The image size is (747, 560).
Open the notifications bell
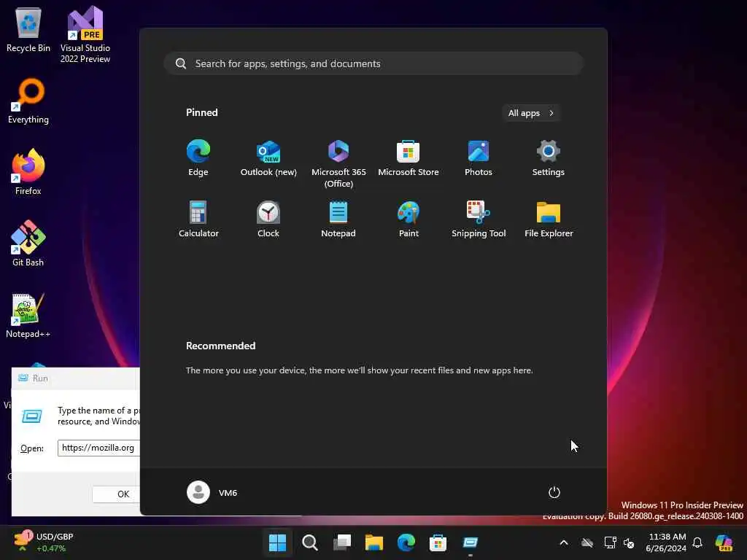point(697,542)
